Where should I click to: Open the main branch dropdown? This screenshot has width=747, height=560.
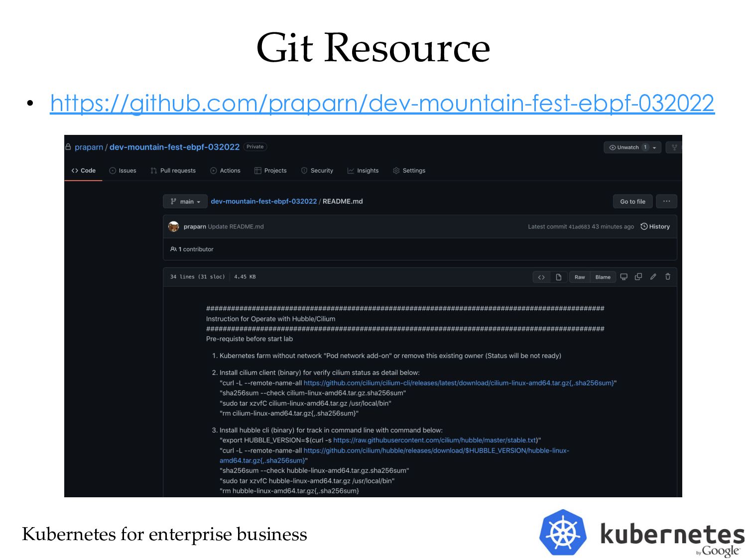[x=185, y=202]
